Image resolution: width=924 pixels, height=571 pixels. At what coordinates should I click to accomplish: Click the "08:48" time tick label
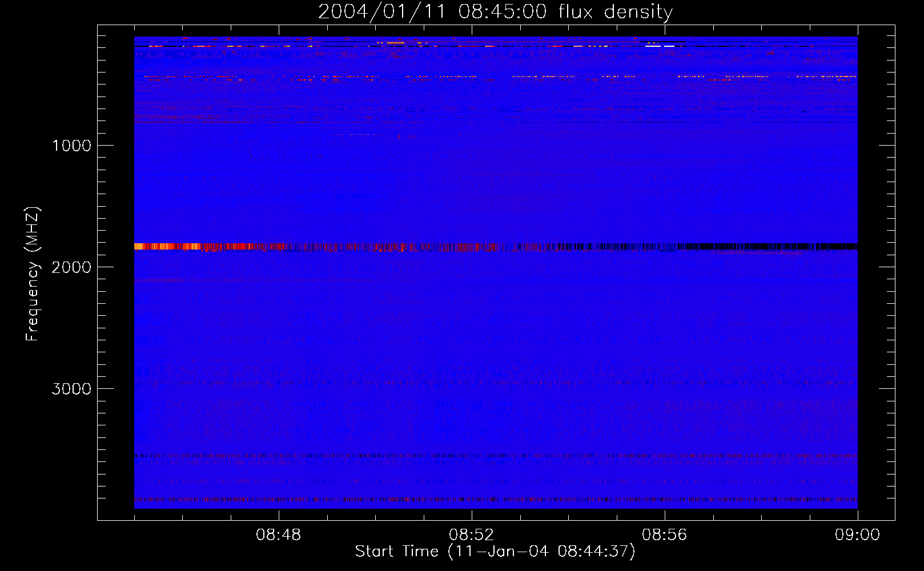[279, 535]
